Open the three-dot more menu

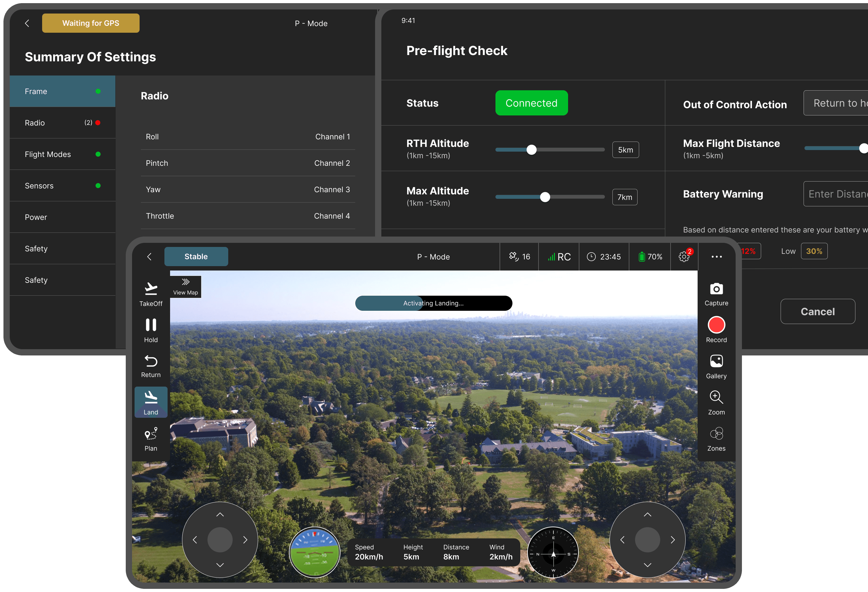click(x=716, y=257)
